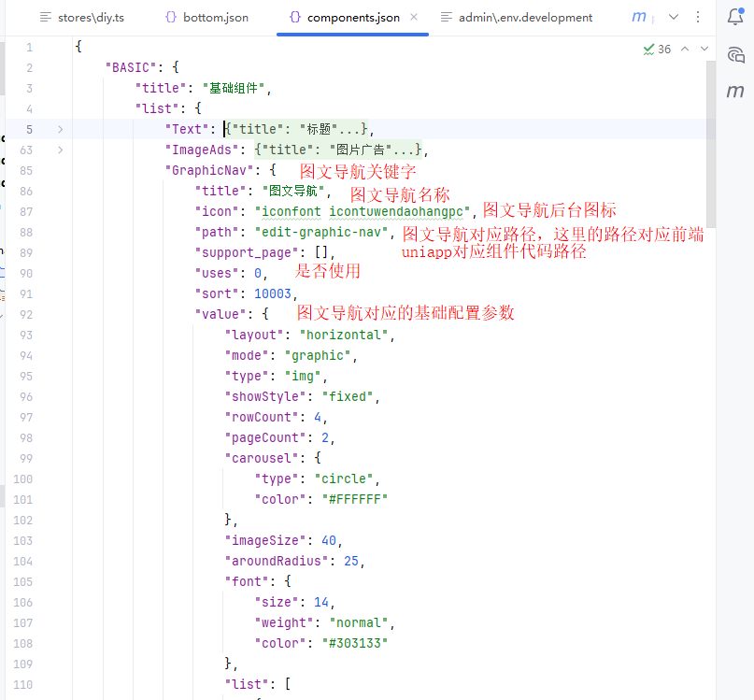The width and height of the screenshot is (754, 700).
Task: Open the Notifications bell icon
Action: click(x=735, y=17)
